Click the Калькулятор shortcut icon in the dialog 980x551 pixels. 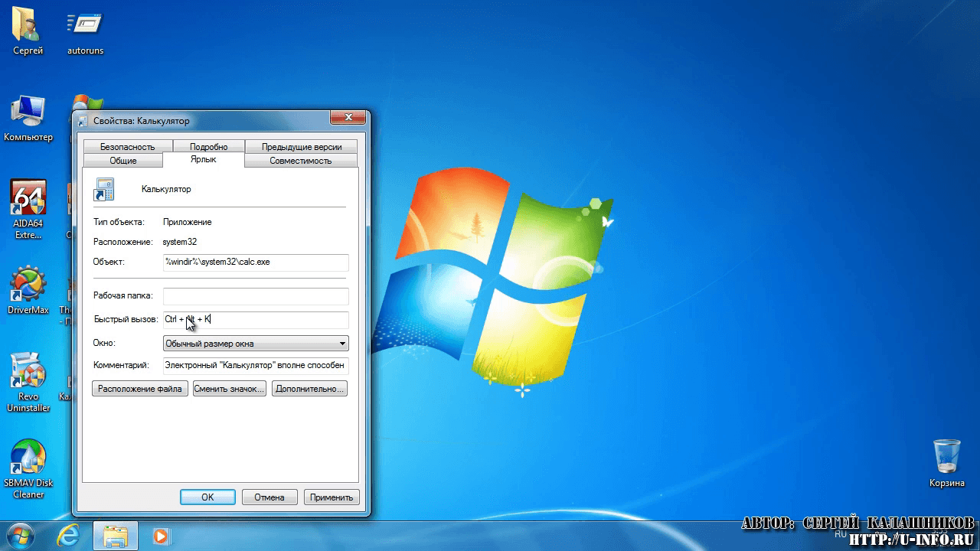[103, 189]
